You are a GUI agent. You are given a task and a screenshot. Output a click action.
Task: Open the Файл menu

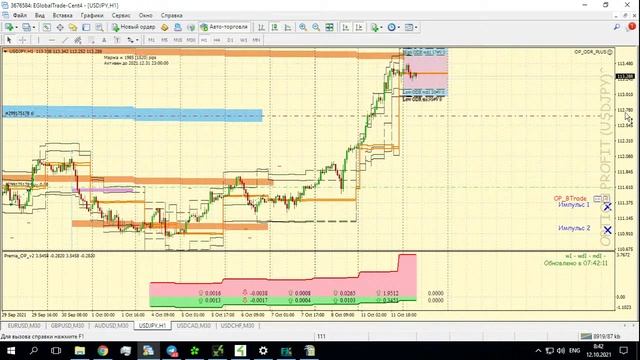click(20, 16)
